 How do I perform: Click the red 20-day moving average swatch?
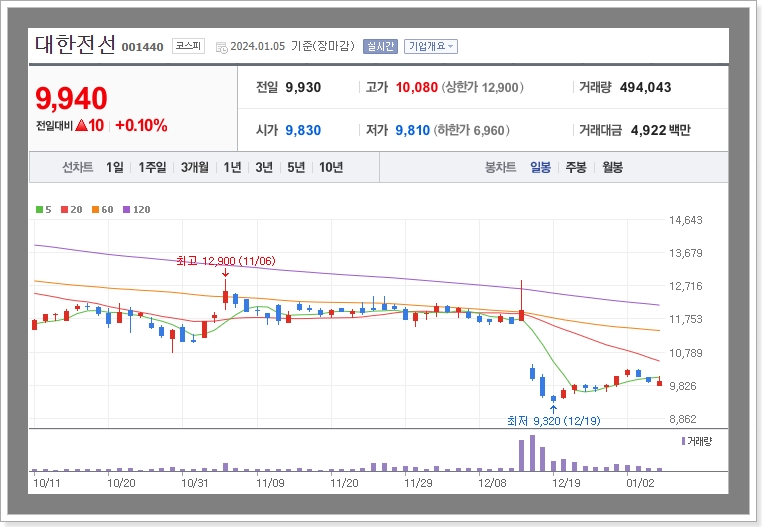coord(64,210)
